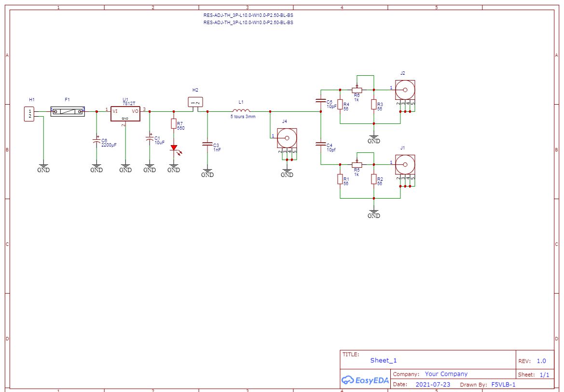Click the L1 inductor coil
Image resolution: width=564 pixels, height=392 pixels.
click(x=241, y=111)
